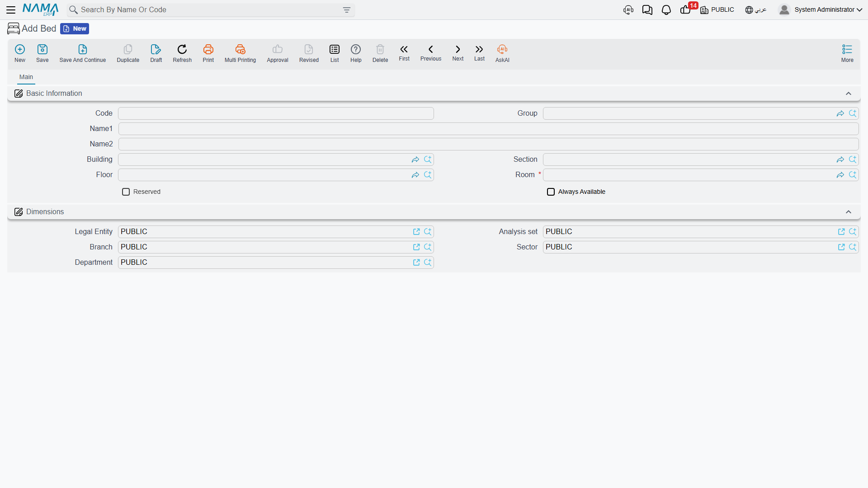
Task: Open the AI headset icon in header
Action: (628, 10)
